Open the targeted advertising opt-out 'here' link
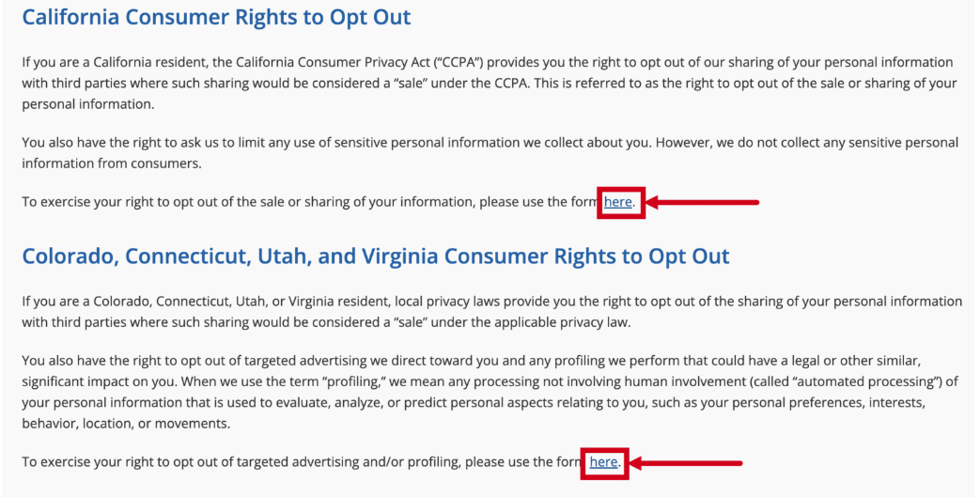This screenshot has width=980, height=497. pos(603,462)
